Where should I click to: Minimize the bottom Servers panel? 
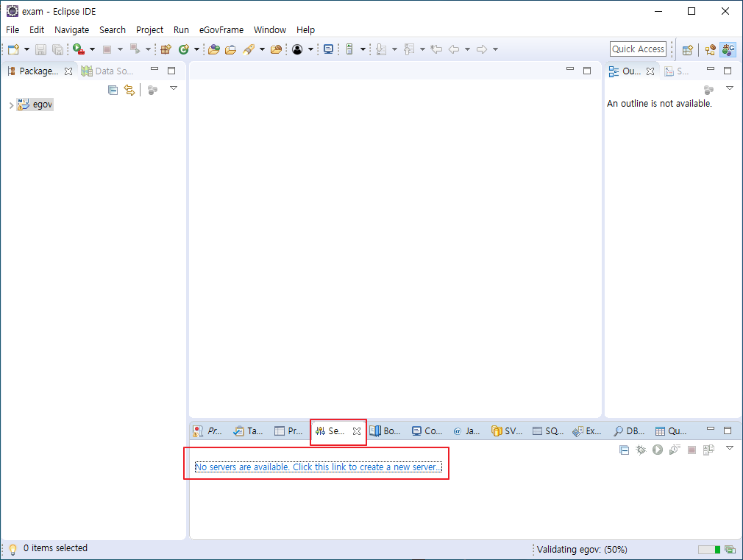point(711,428)
